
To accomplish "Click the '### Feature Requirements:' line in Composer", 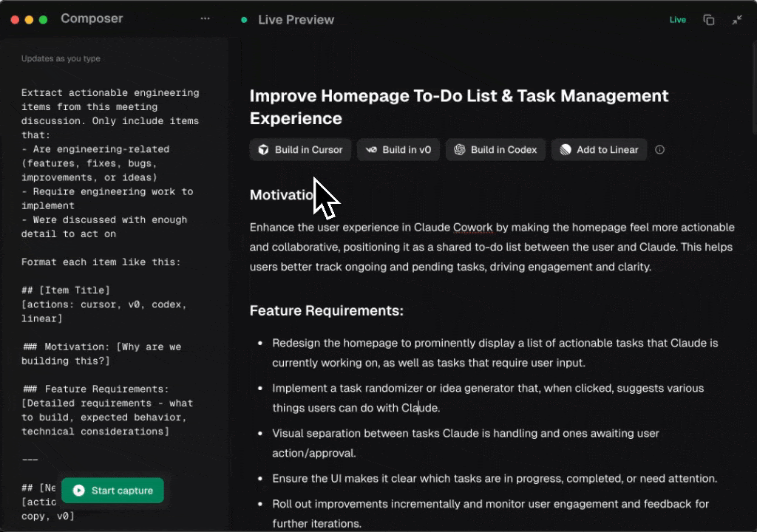I will point(95,389).
